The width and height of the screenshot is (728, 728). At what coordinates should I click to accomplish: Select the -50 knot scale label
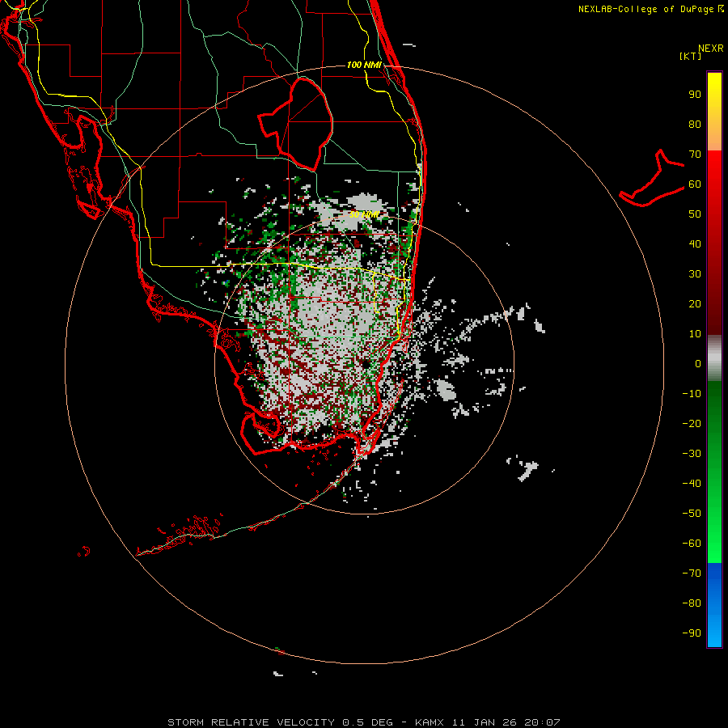(x=692, y=514)
